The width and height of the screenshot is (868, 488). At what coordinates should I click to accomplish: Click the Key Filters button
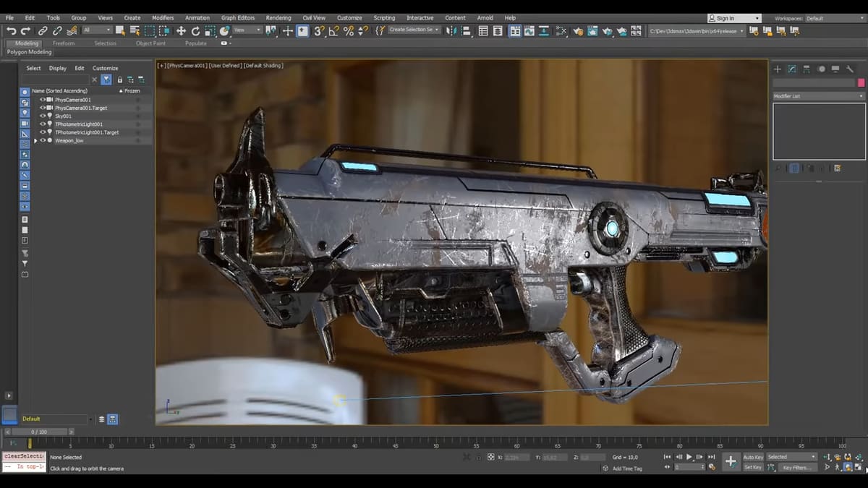coord(796,468)
